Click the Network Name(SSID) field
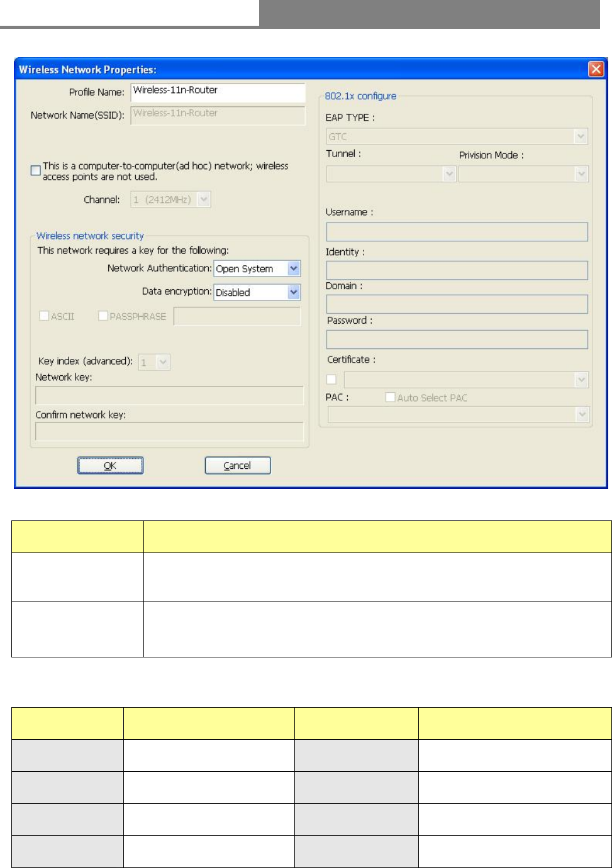612x868 pixels. pyautogui.click(x=218, y=115)
